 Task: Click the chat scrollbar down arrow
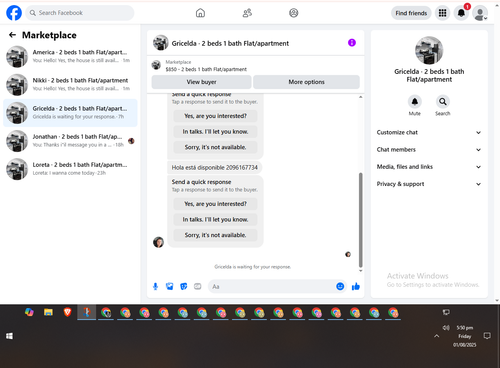point(361,271)
